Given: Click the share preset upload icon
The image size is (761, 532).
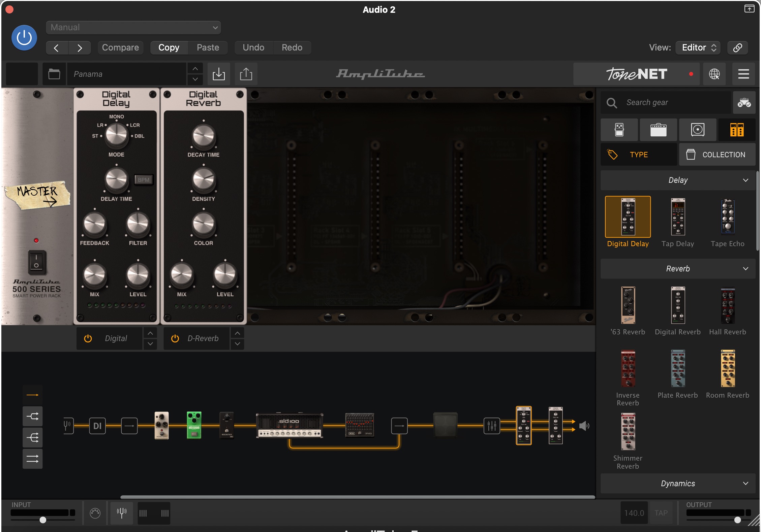Looking at the screenshot, I should [246, 74].
